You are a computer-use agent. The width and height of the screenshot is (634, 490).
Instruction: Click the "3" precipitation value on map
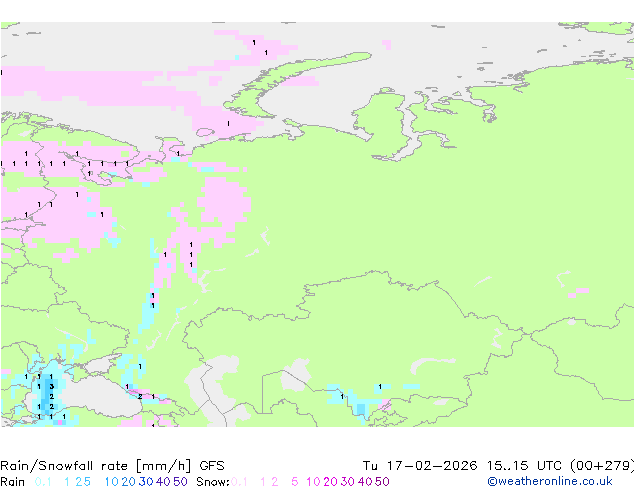(x=52, y=387)
